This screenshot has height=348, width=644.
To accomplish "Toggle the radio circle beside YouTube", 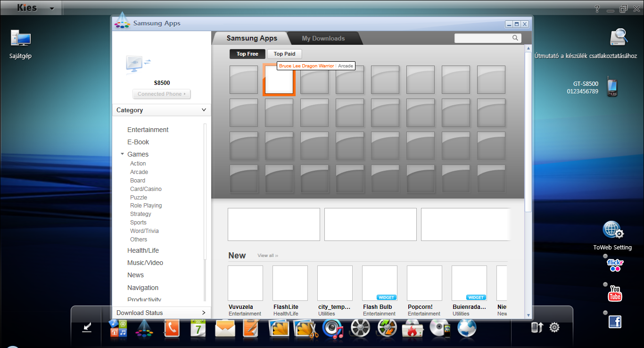I will pyautogui.click(x=605, y=284).
